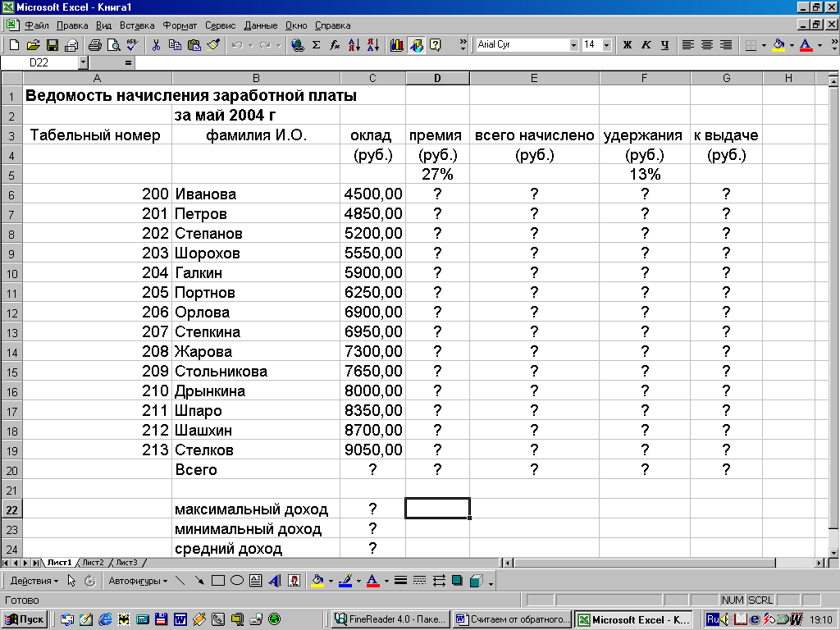Click the Save floppy disk icon
This screenshot has height=630, width=840.
tap(52, 45)
